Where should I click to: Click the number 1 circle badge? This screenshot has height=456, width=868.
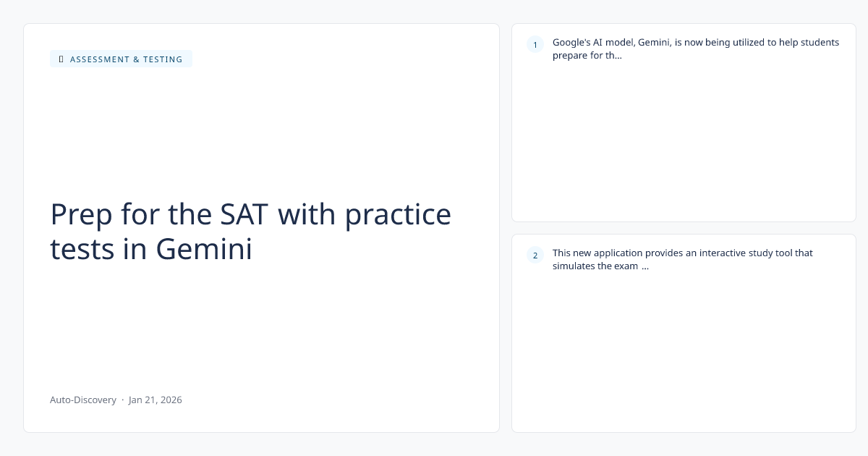(x=535, y=45)
